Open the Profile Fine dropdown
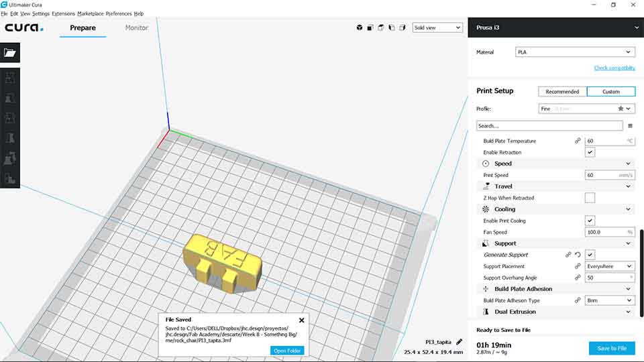Viewport: 644px width, 362px height. tap(586, 109)
